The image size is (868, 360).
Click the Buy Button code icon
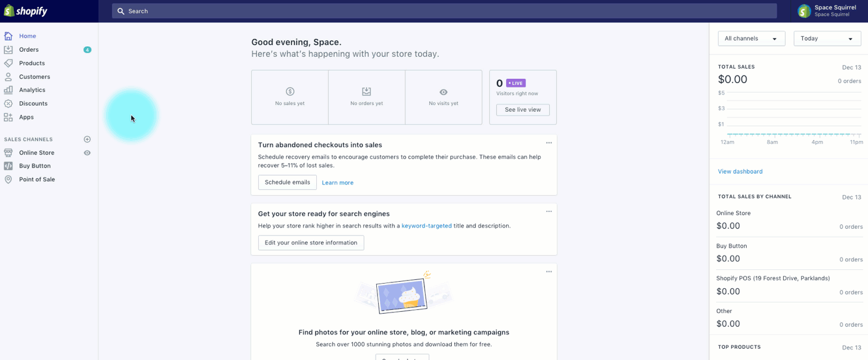point(8,166)
